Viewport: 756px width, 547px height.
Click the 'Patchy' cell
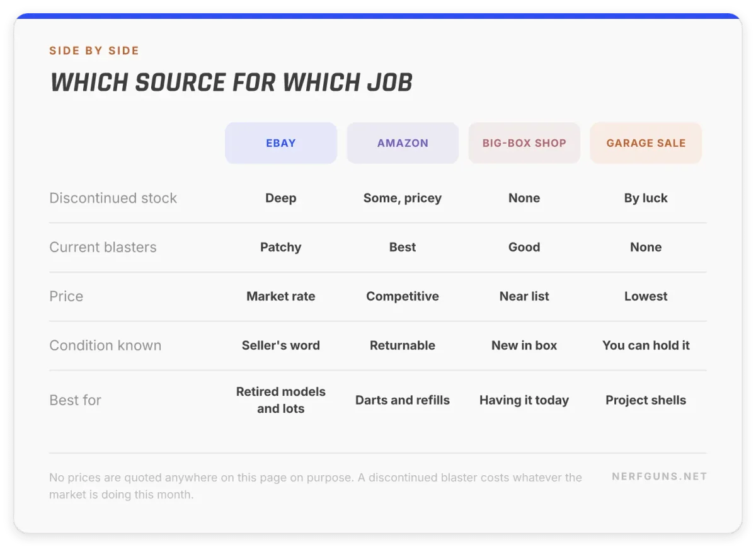[281, 247]
